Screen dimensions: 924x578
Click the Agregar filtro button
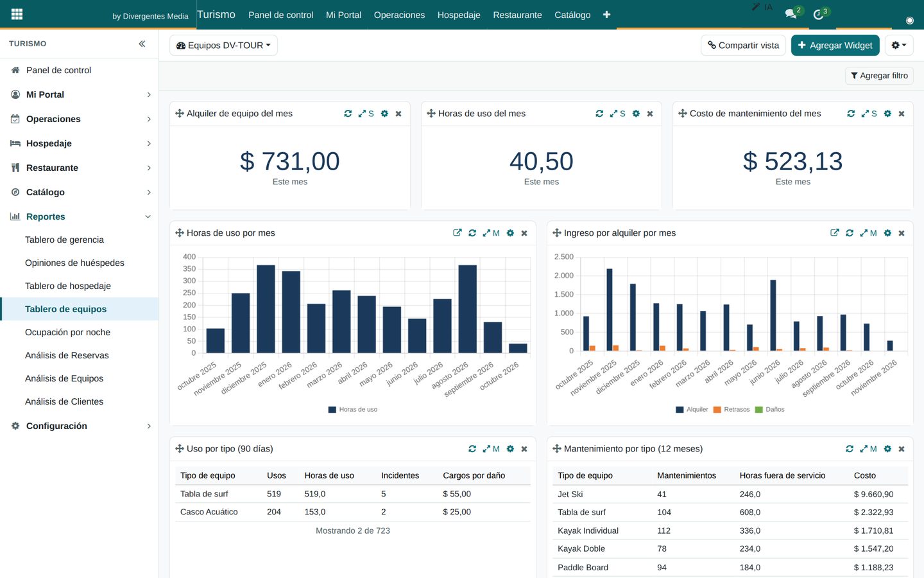tap(879, 76)
